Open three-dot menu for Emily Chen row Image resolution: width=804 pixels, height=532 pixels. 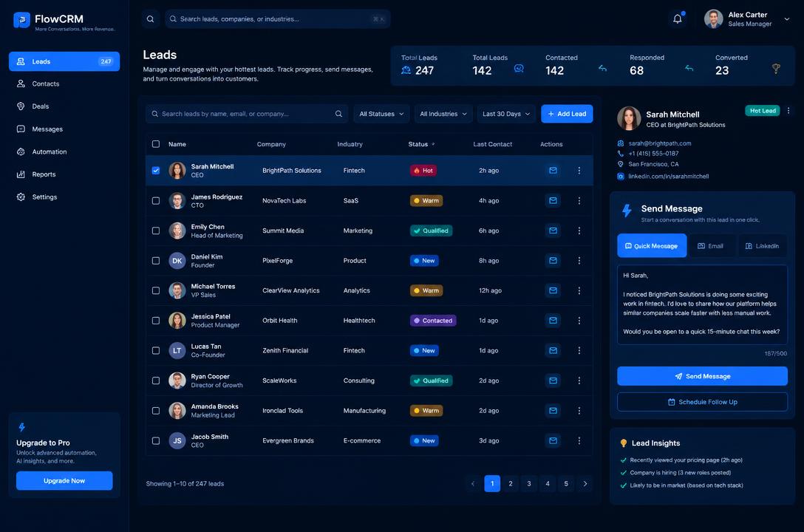[579, 231]
